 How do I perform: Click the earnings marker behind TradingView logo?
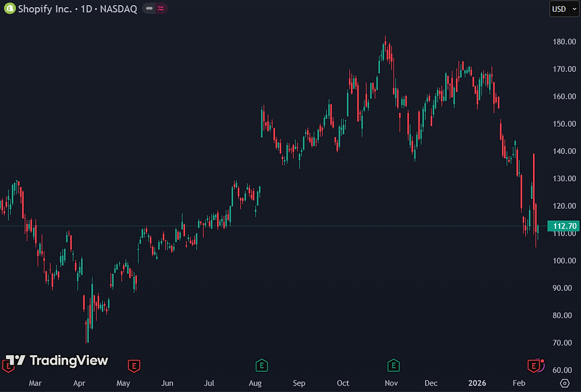[x=7, y=366]
